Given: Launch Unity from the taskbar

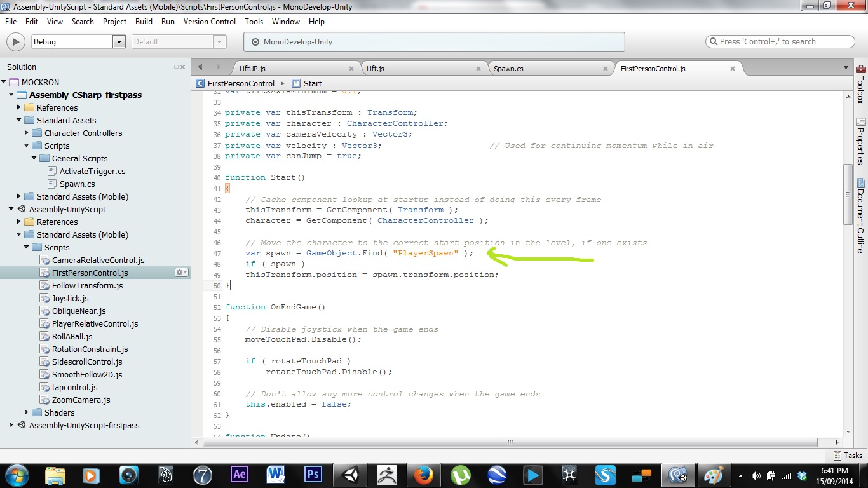Looking at the screenshot, I should [x=349, y=475].
